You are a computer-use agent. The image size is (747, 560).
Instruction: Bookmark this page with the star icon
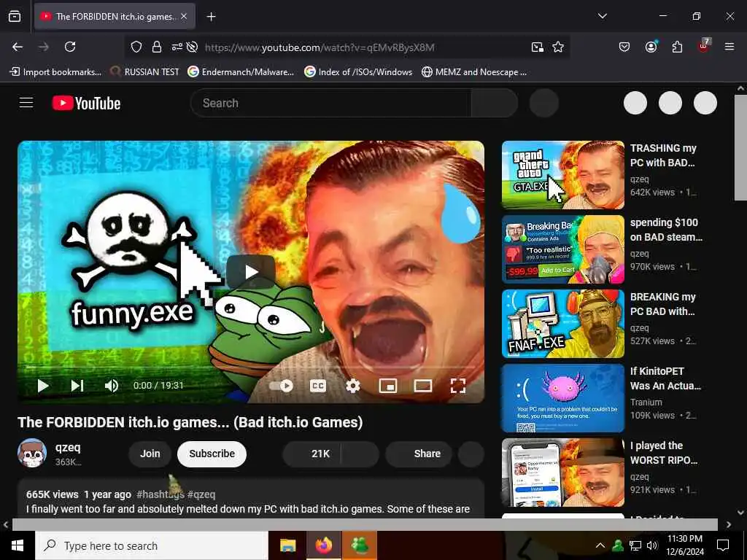point(558,47)
